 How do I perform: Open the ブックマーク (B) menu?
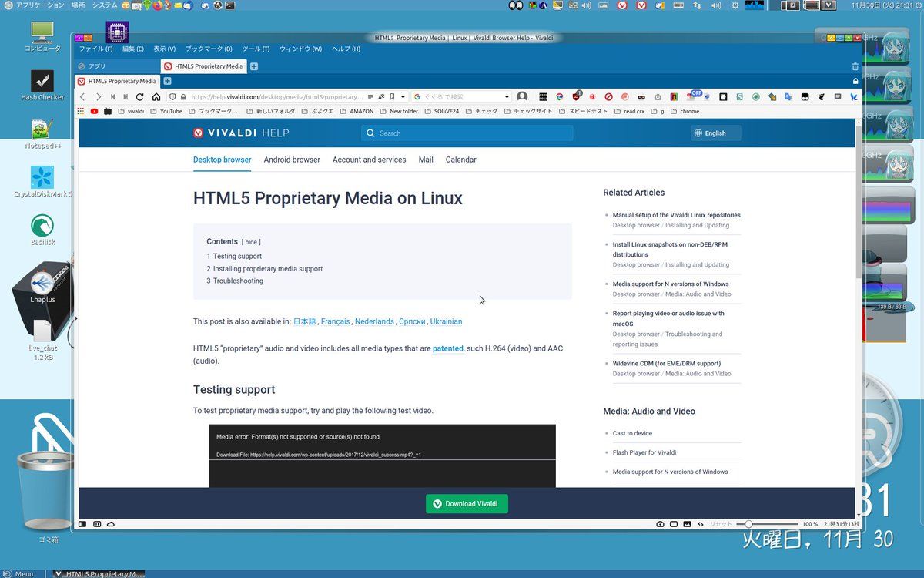point(209,49)
